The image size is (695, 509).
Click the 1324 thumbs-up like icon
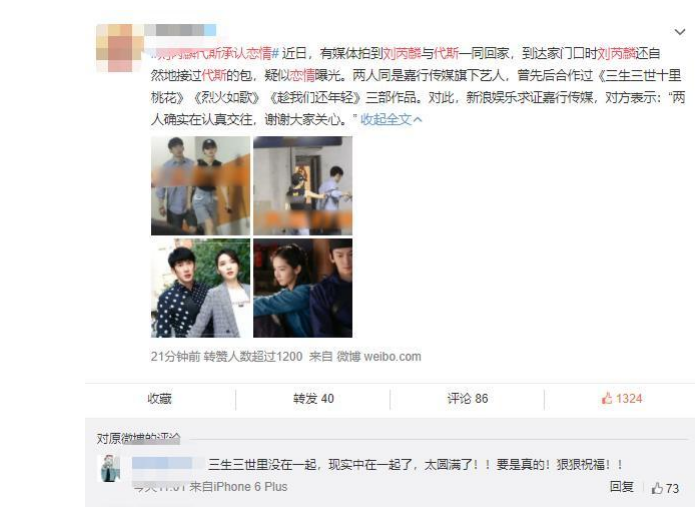(x=606, y=398)
